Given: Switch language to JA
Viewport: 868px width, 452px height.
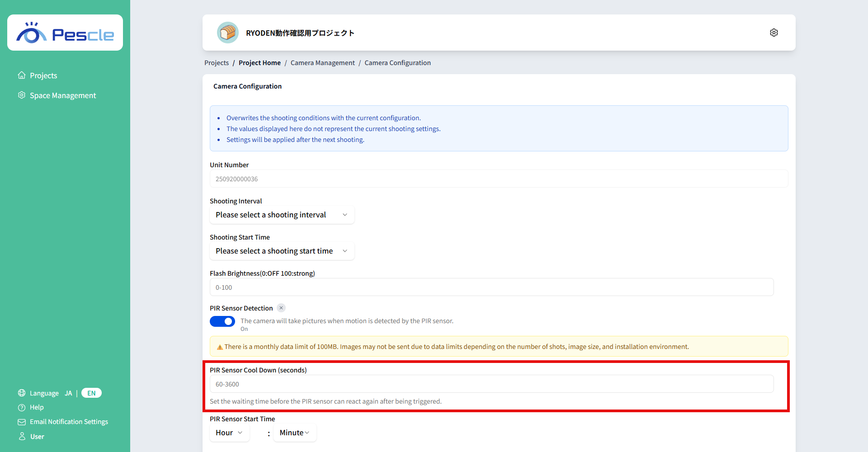Looking at the screenshot, I should click(68, 393).
